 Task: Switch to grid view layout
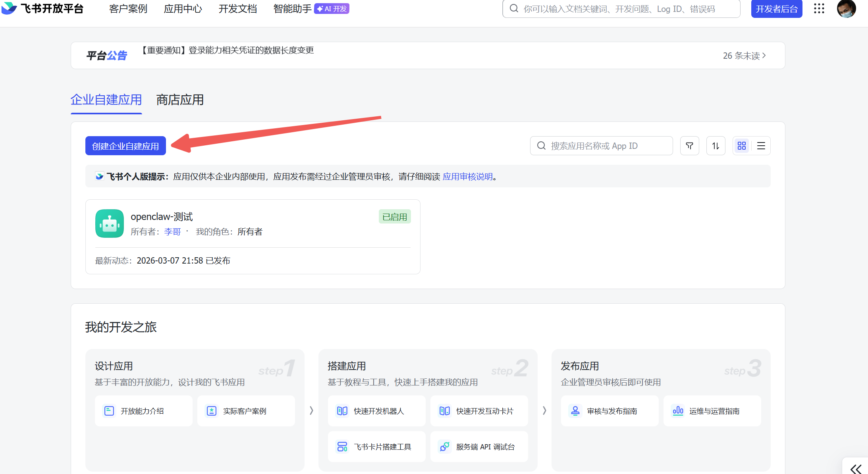[741, 146]
